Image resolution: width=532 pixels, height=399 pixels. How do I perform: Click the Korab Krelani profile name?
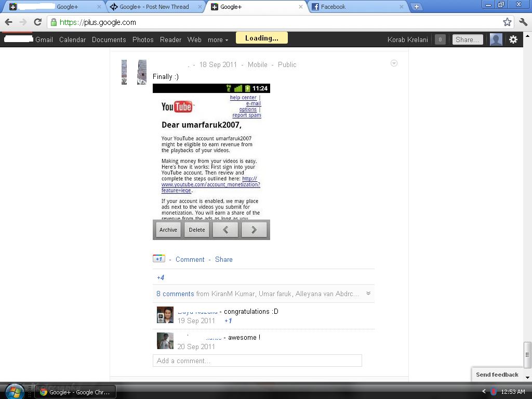407,39
